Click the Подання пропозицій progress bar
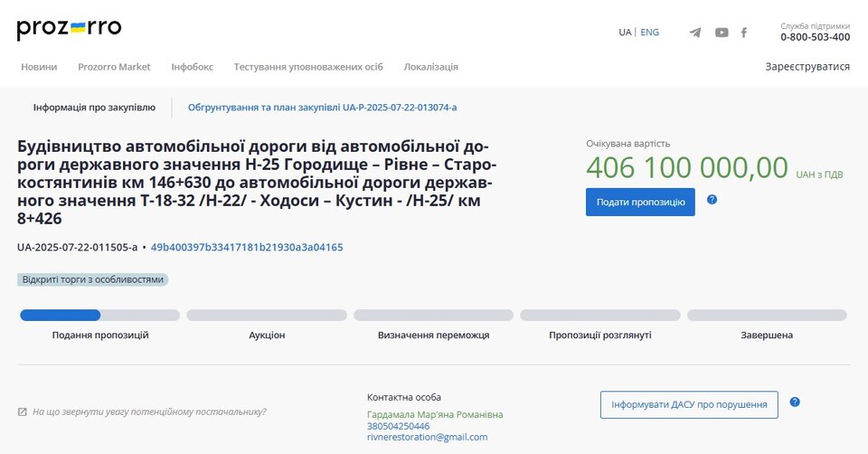This screenshot has width=868, height=454. click(x=100, y=316)
